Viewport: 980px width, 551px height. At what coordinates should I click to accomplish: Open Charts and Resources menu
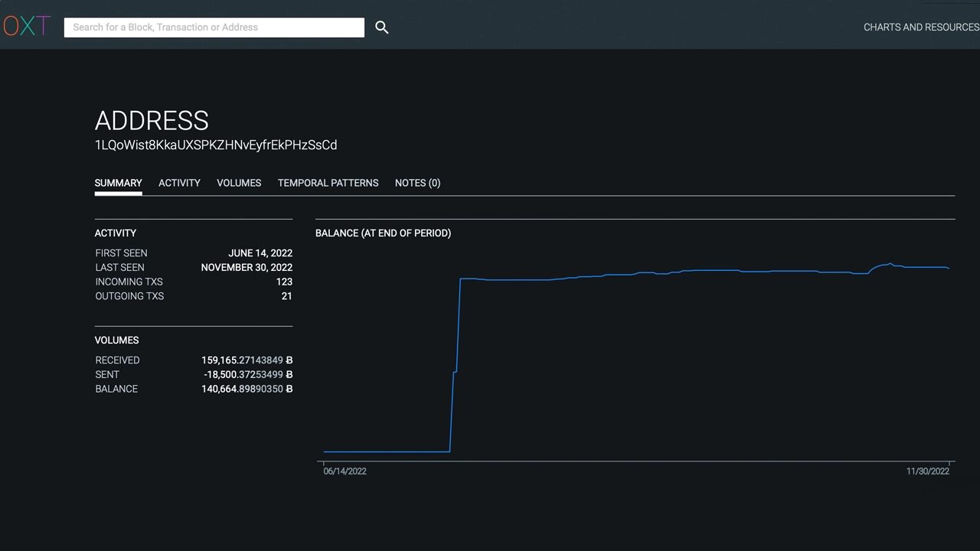(921, 27)
